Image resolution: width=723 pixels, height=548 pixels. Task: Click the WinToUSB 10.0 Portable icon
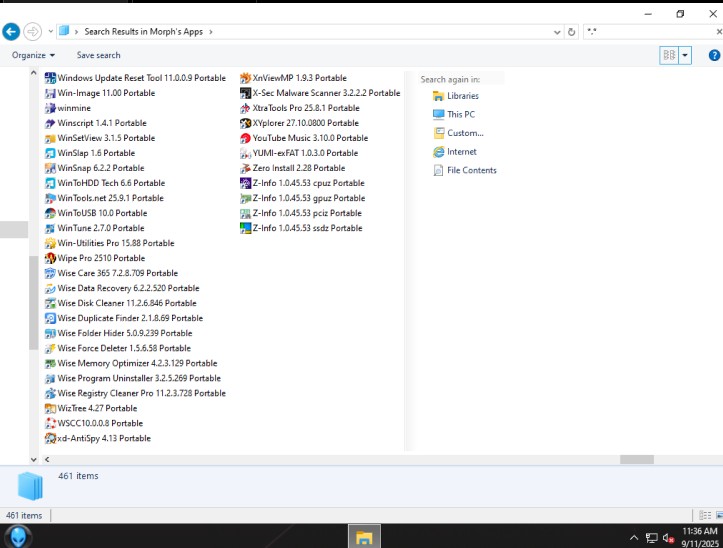tap(50, 213)
